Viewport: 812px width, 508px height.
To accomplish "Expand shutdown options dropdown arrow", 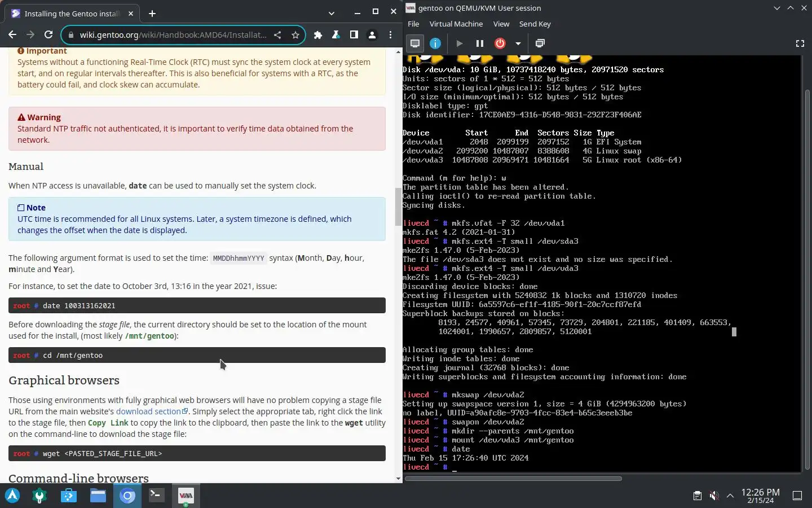I will tap(518, 43).
